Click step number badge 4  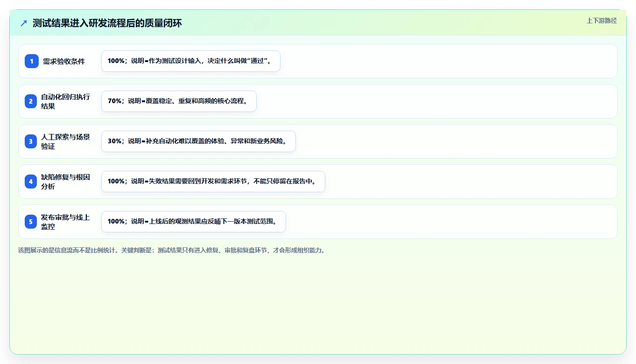pos(31,182)
